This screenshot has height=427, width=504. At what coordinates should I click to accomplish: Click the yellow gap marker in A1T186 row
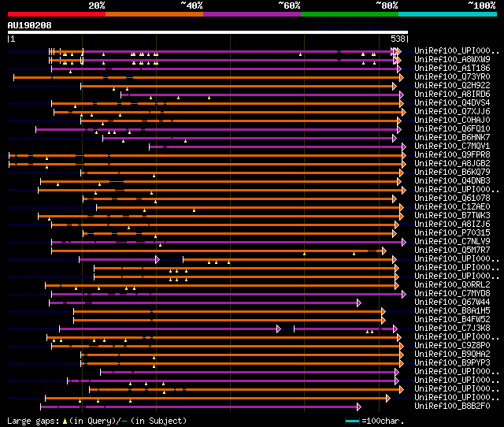[x=70, y=72]
